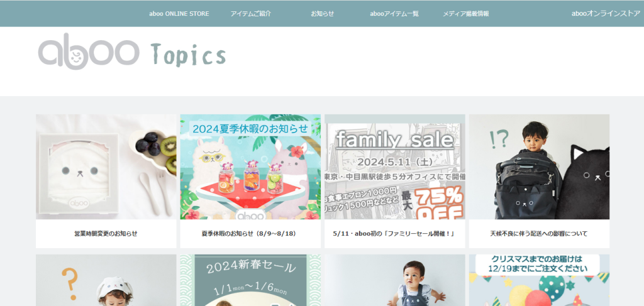Read the 営業時間変更のお知らせ article link
The image size is (644, 306).
click(x=106, y=234)
